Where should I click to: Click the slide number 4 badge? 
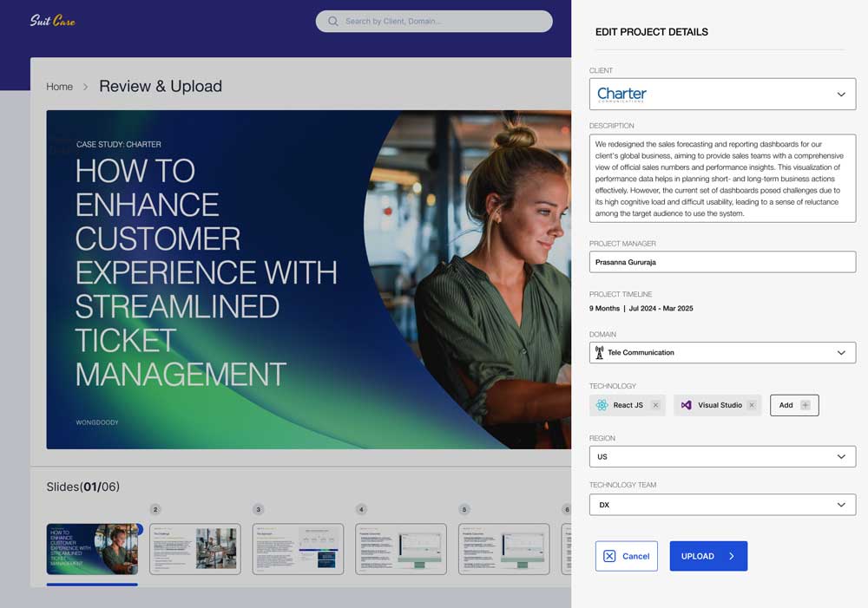361,509
